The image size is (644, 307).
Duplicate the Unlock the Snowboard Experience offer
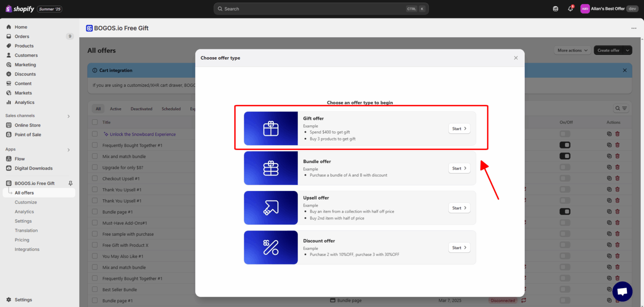609,134
